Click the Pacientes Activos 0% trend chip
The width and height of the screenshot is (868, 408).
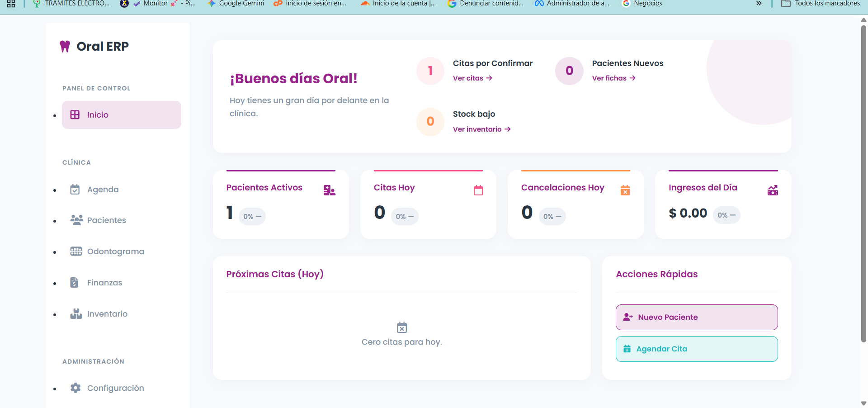point(252,217)
